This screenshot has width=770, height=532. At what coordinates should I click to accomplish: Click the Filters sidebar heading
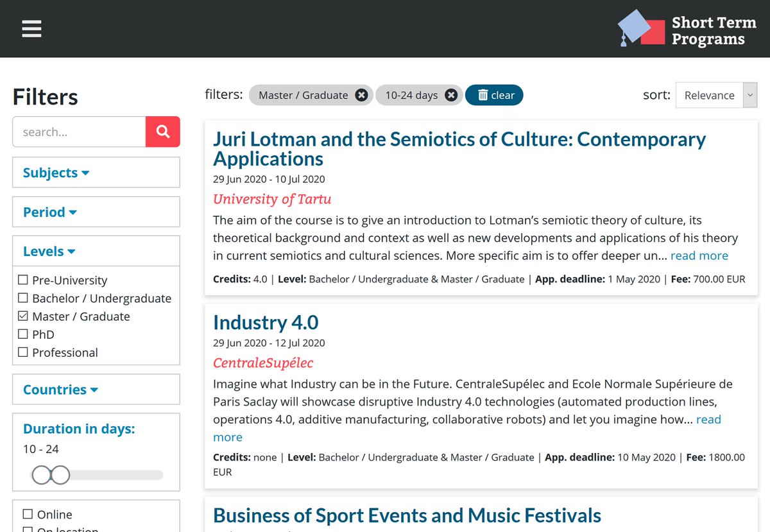[46, 97]
